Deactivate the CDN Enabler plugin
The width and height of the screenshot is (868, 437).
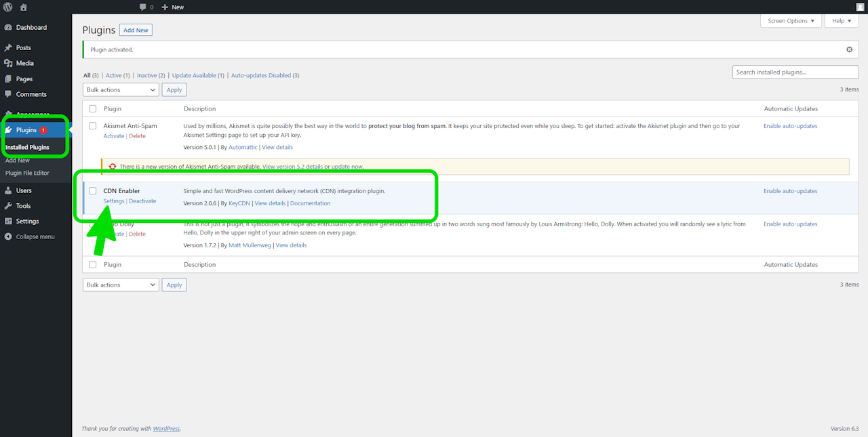pyautogui.click(x=142, y=201)
